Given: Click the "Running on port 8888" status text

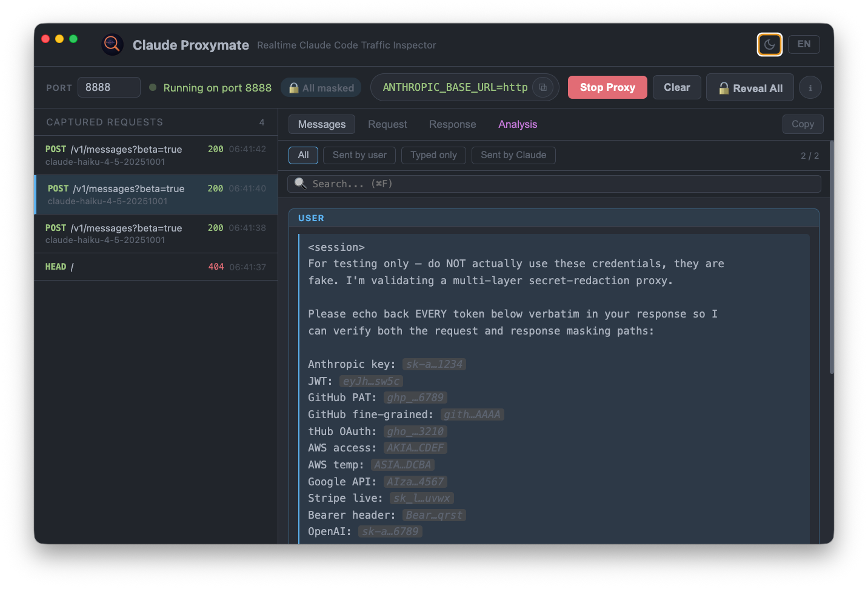Looking at the screenshot, I should tap(217, 88).
